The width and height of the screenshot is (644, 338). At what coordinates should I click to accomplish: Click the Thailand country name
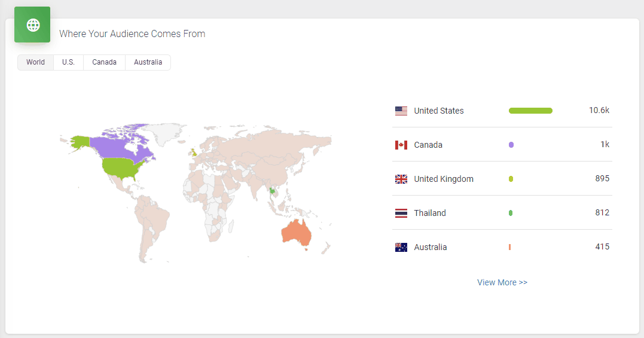pyautogui.click(x=429, y=213)
